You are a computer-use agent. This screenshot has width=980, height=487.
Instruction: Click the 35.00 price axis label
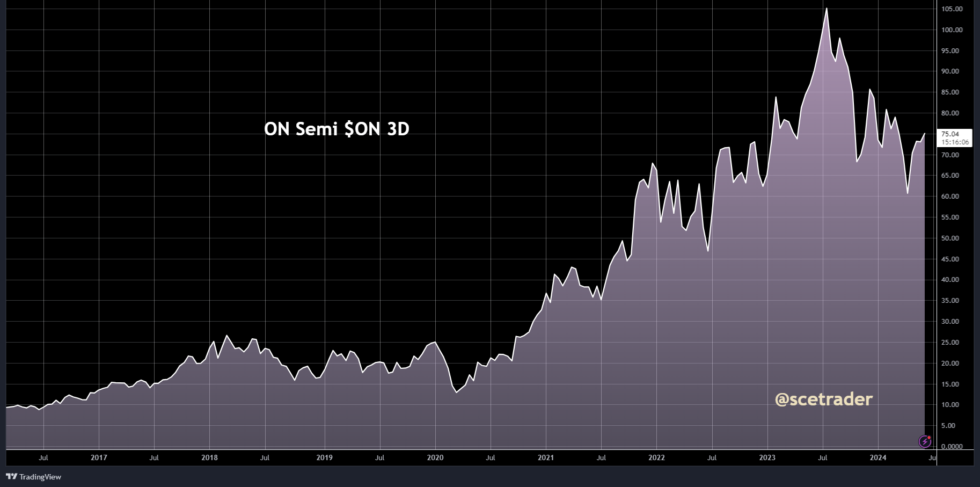coord(950,301)
